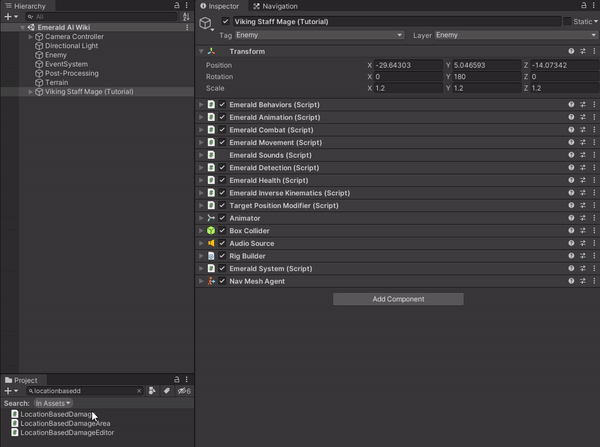Open Transform component help icon
The image size is (600, 447).
pos(571,51)
